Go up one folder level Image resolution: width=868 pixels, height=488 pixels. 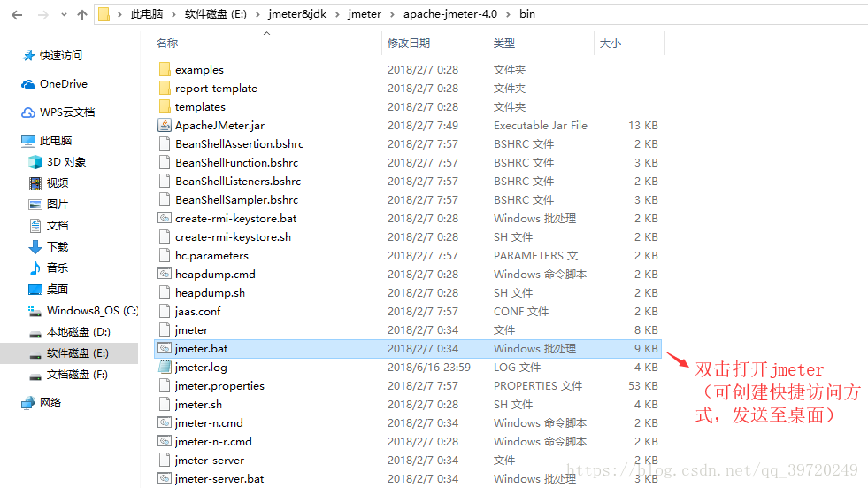82,15
